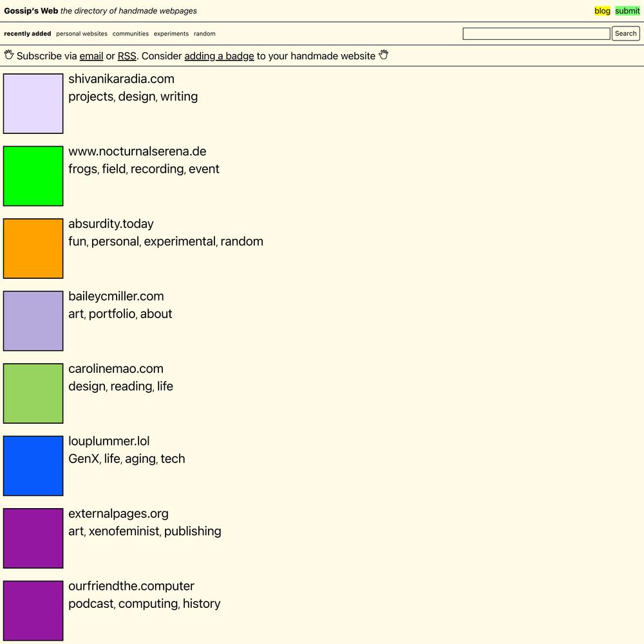
Task: Select the recently added tab
Action: 28,33
